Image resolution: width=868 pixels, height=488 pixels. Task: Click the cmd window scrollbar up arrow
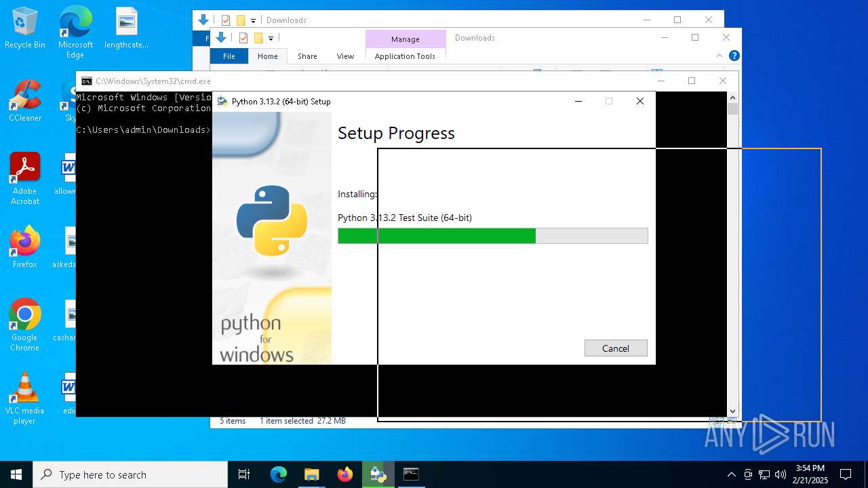(732, 98)
